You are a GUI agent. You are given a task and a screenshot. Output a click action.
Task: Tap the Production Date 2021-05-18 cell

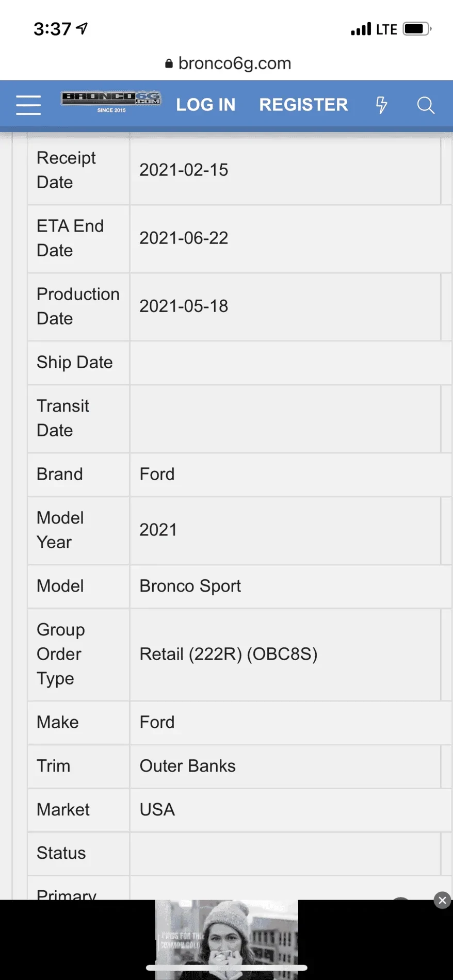184,306
